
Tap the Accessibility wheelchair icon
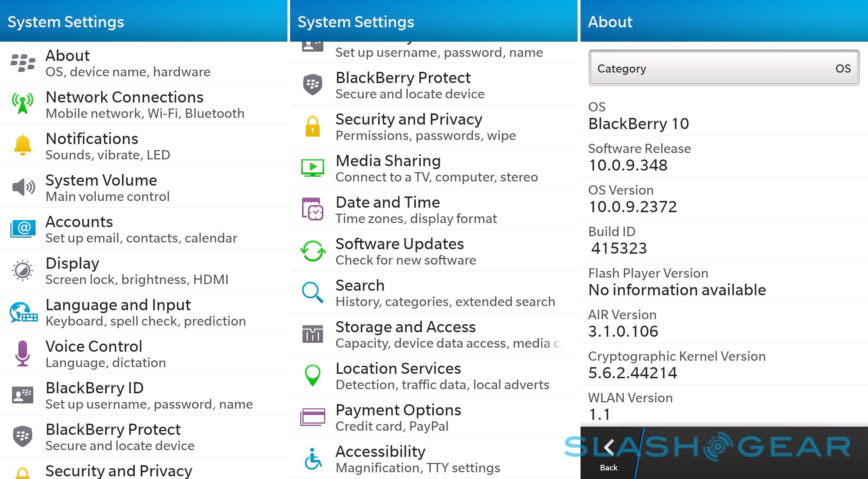tap(313, 459)
